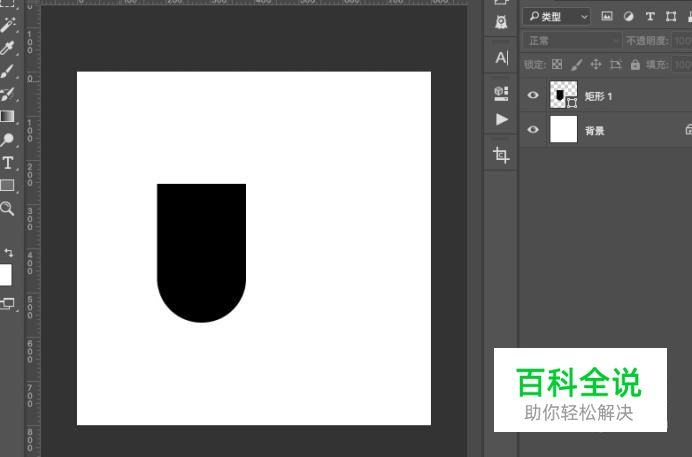Image resolution: width=692 pixels, height=457 pixels.
Task: Click the 矩形 1 layer thumbnail
Action: 564,94
